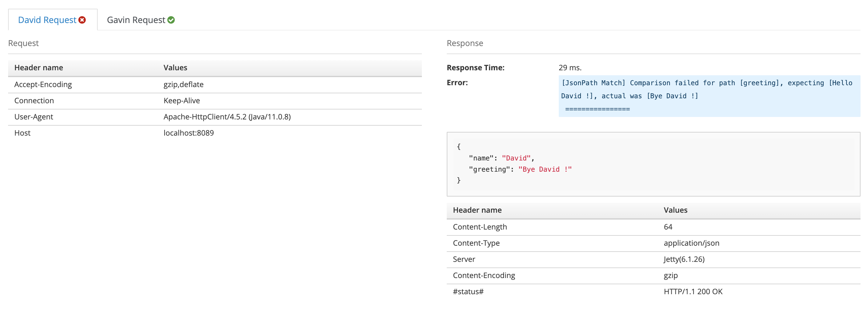Select the error status badge next to David Request
This screenshot has width=868, height=311.
[x=82, y=20]
